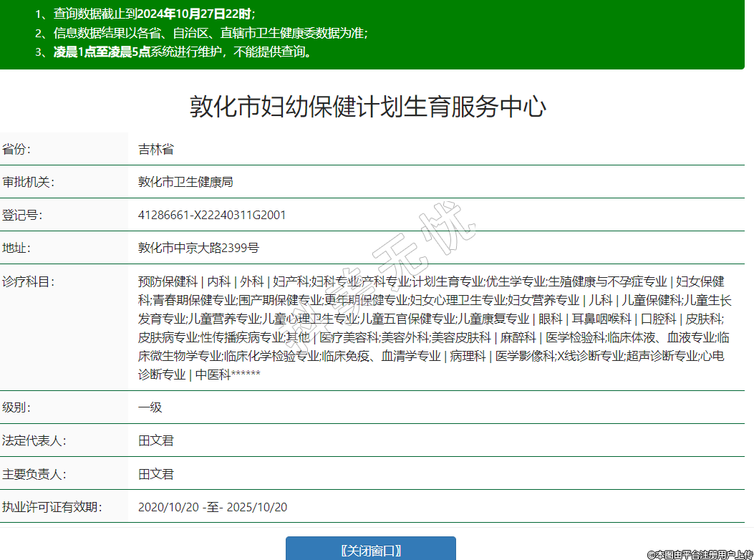Select the license validity dates 2020/10/20 -至- 2025/10/20
Image resolution: width=754 pixels, height=560 pixels.
pyautogui.click(x=213, y=507)
